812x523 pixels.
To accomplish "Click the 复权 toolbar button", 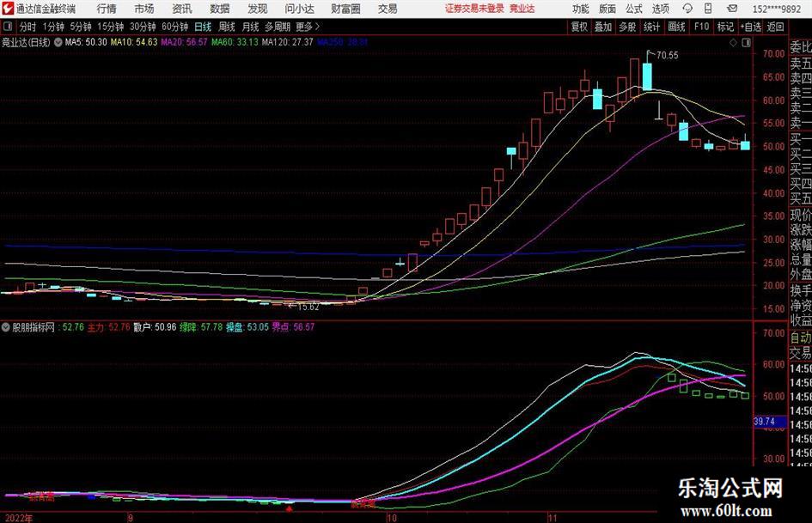I will [579, 27].
